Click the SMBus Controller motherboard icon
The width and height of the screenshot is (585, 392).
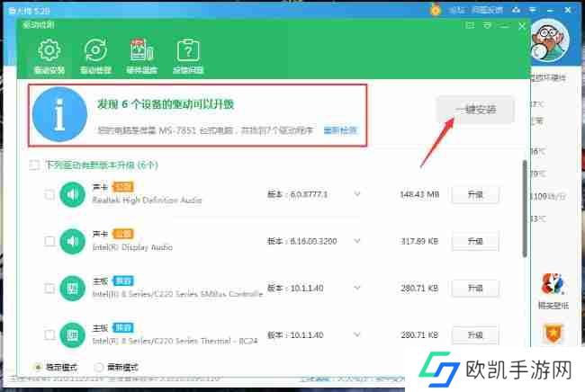coord(72,288)
